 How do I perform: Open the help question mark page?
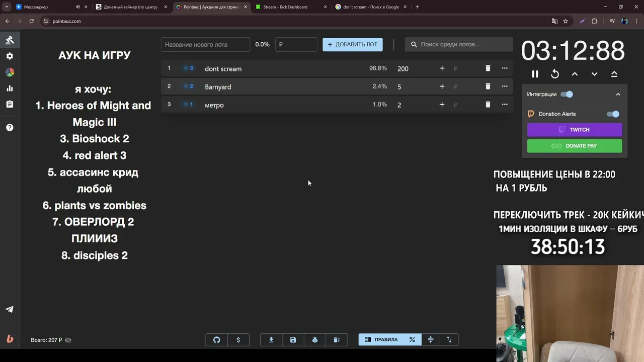pos(10,128)
